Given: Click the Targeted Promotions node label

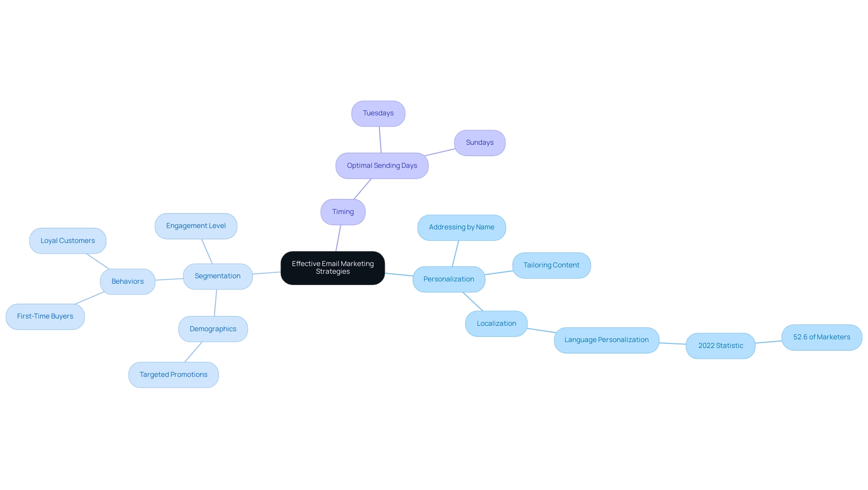Looking at the screenshot, I should pyautogui.click(x=174, y=374).
